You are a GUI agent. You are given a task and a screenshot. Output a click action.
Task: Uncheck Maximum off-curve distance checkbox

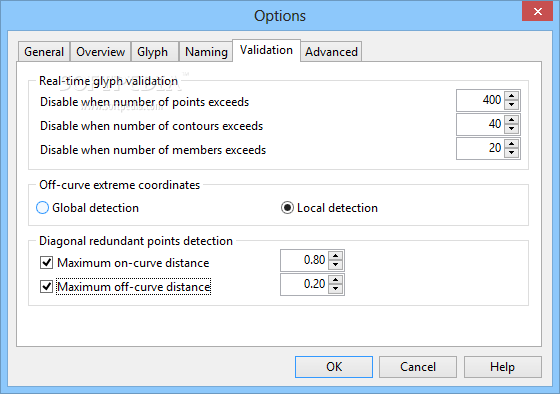(x=46, y=286)
